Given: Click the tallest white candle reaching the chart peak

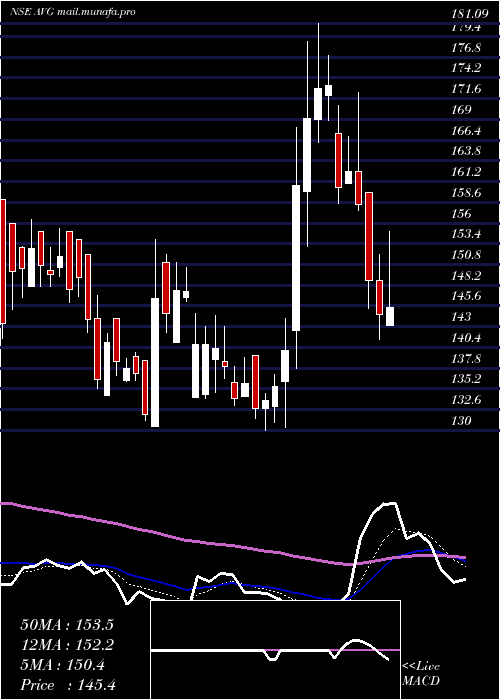Looking at the screenshot, I should coord(318,104).
